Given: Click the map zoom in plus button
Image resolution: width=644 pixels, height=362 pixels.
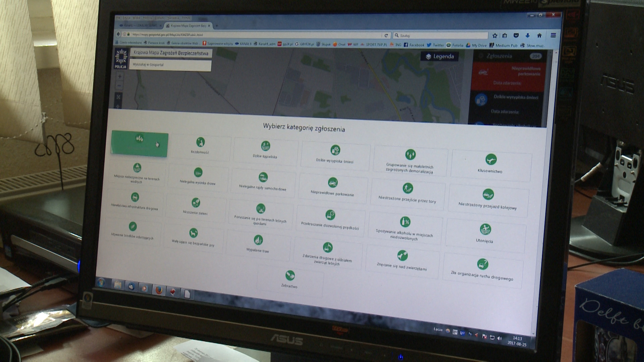Looking at the screenshot, I should point(120,76).
